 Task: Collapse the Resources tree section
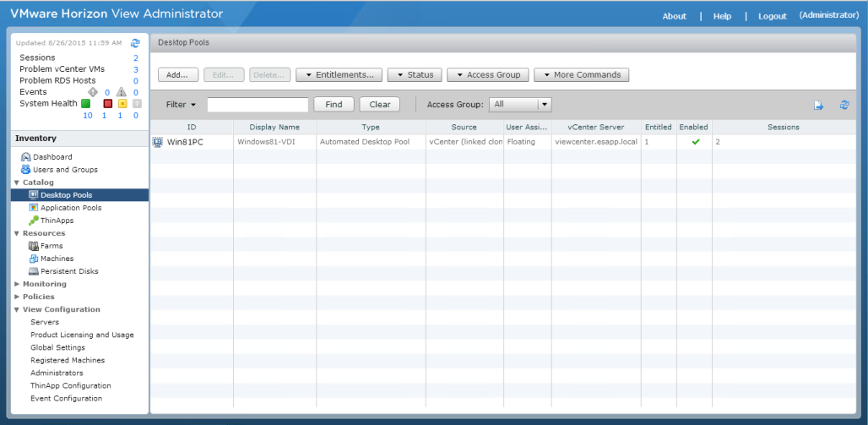point(17,233)
